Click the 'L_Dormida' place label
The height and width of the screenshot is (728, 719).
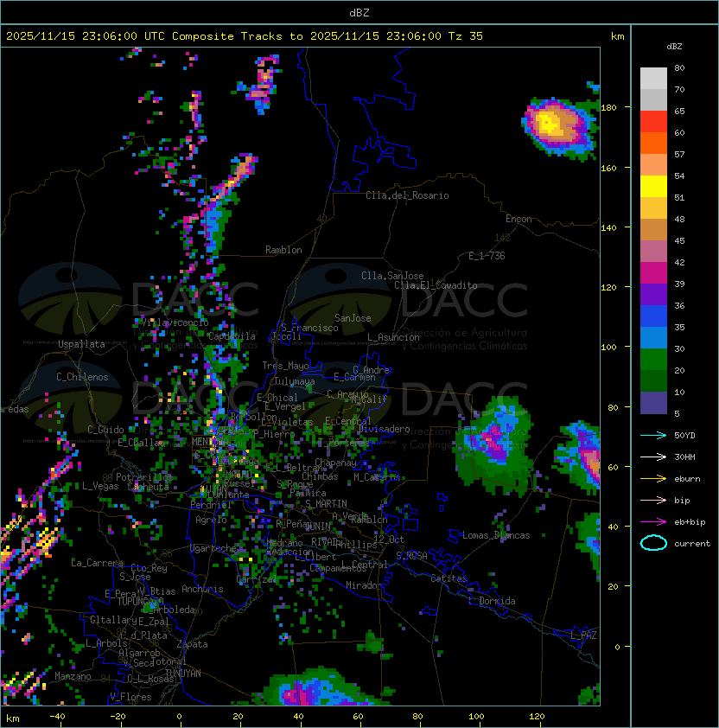(492, 601)
